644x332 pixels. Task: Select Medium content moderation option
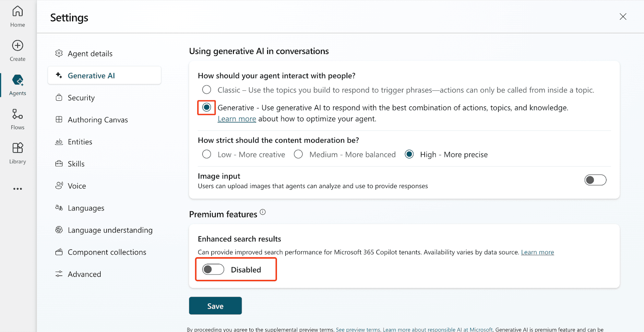pyautogui.click(x=298, y=154)
